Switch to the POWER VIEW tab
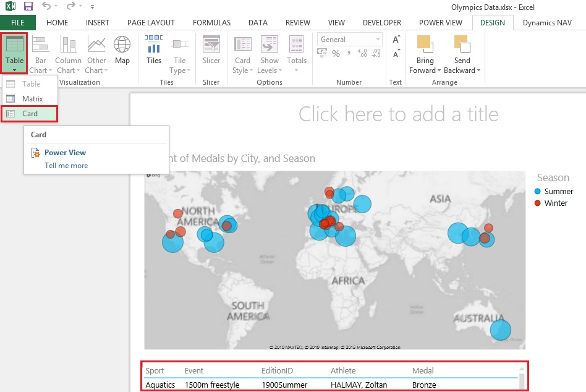Viewport: 586px width, 392px height. pos(440,23)
